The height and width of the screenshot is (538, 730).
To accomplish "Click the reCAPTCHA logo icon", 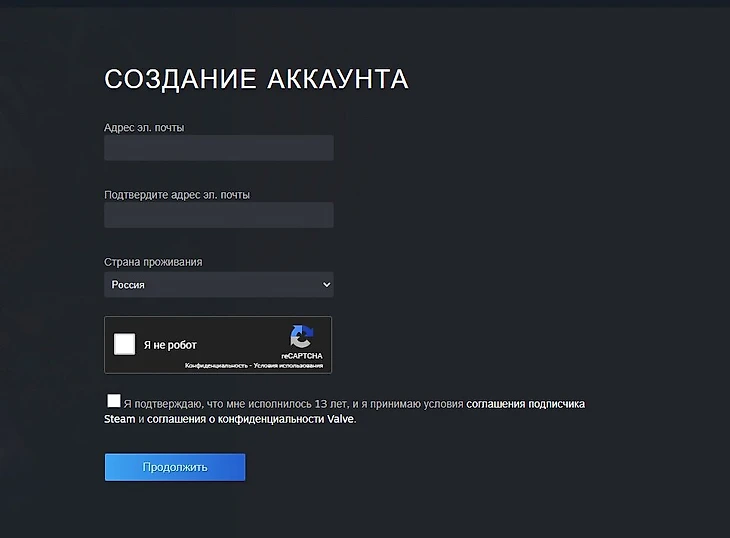I will click(x=302, y=336).
